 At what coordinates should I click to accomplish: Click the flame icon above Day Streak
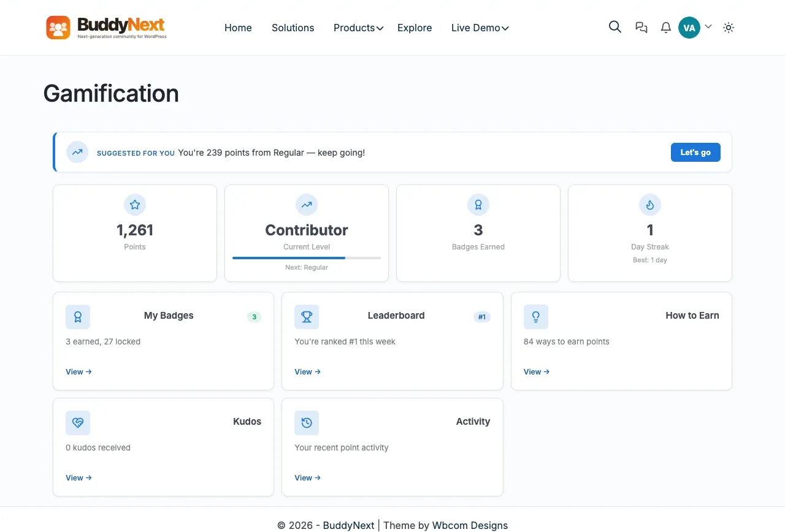(650, 205)
